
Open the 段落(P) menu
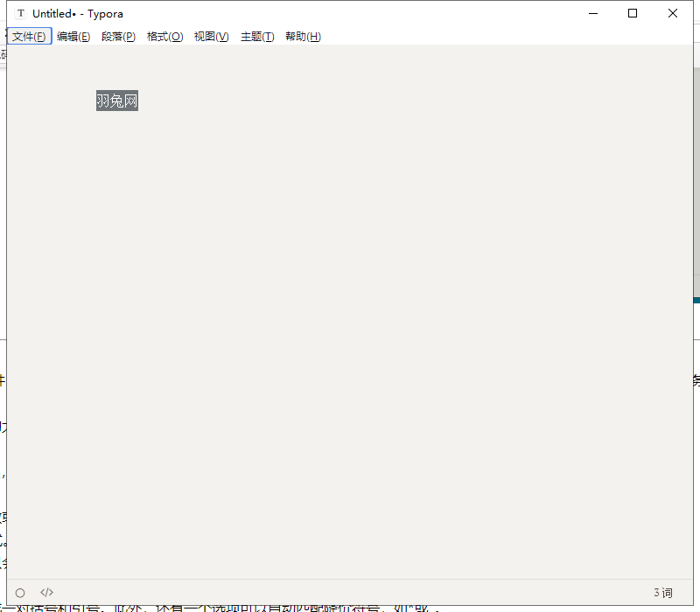118,36
